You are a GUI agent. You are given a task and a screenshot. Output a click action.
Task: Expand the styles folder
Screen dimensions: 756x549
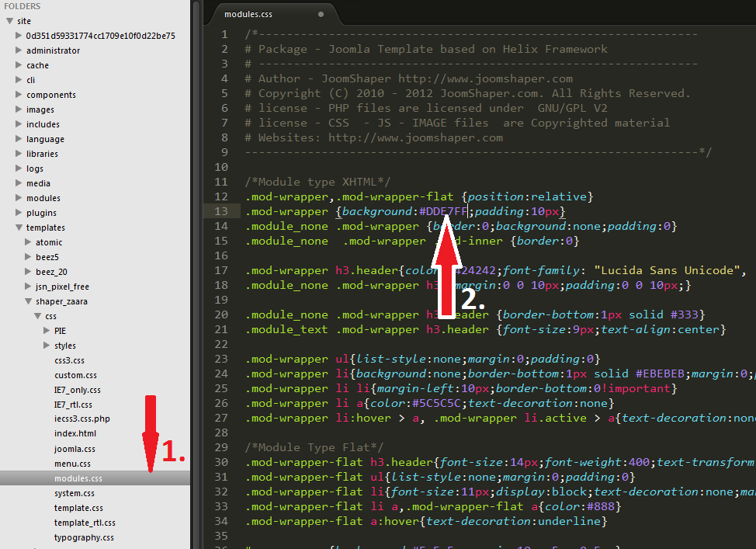point(47,346)
